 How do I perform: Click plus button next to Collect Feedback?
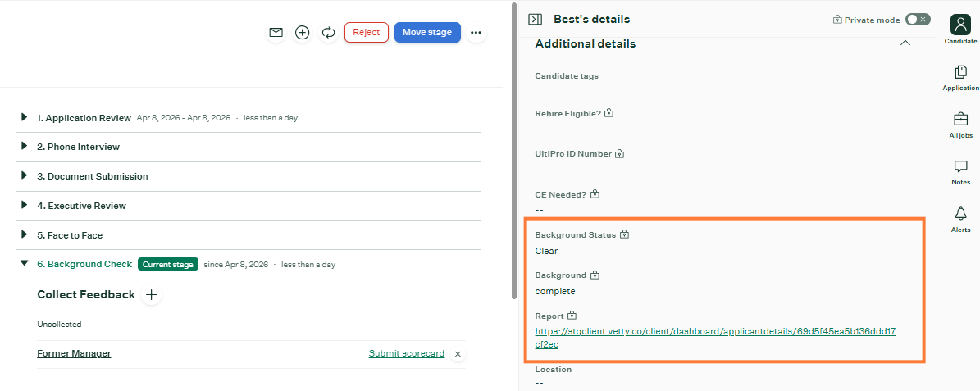[x=151, y=295]
